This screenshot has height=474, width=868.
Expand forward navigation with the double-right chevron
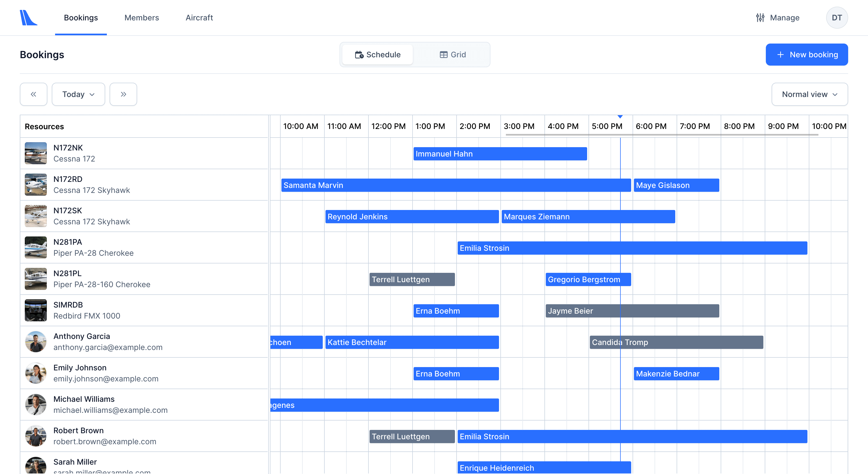point(123,94)
